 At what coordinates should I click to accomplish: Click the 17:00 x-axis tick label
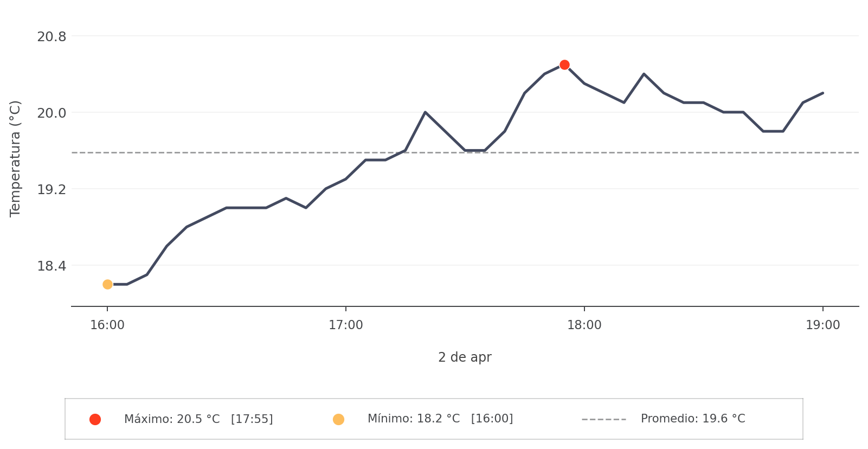346,325
